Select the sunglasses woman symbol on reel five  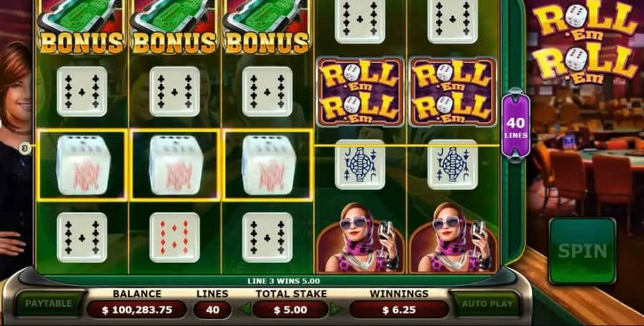click(453, 237)
